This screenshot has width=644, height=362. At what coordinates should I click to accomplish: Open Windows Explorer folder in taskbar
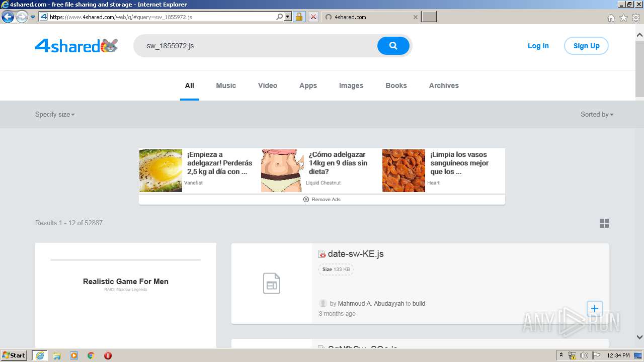57,355
